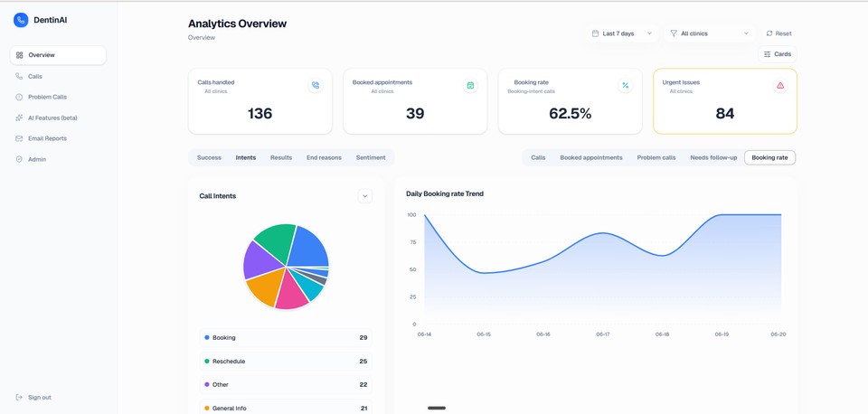Reset the dashboard filters
The width and height of the screenshot is (868, 414).
coord(778,33)
